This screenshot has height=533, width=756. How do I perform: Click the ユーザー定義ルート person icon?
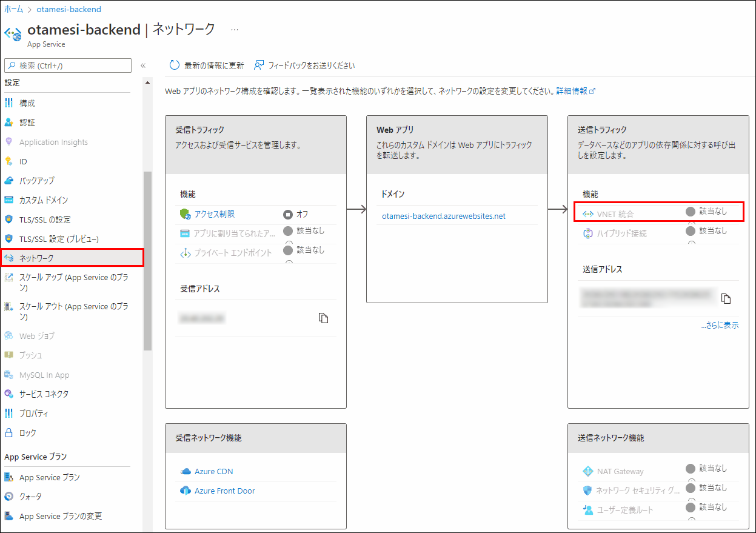pyautogui.click(x=588, y=510)
